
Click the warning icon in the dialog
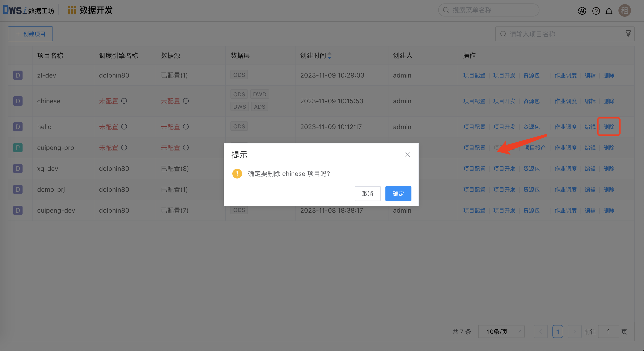[x=237, y=174]
